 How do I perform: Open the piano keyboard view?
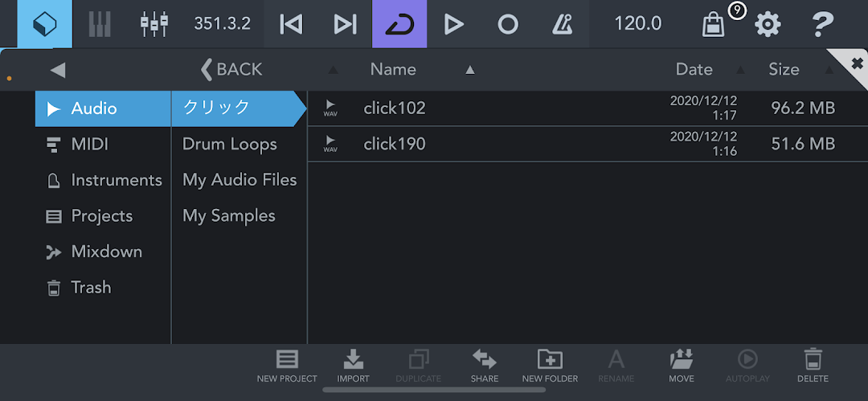(100, 24)
